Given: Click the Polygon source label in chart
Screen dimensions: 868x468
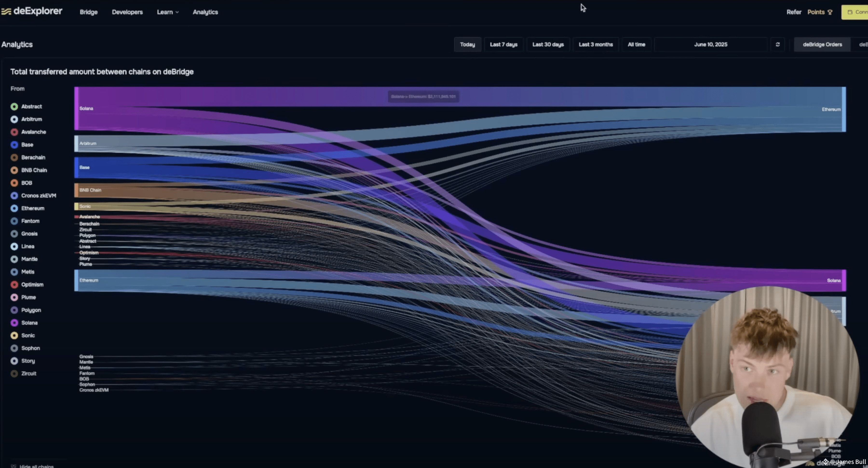Looking at the screenshot, I should [x=87, y=235].
